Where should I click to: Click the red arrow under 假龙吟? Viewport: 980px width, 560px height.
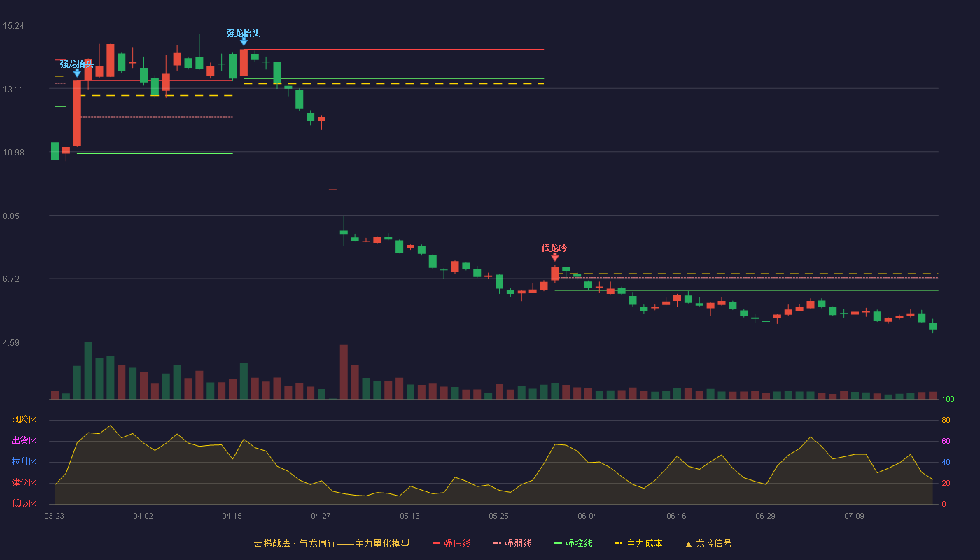point(555,257)
